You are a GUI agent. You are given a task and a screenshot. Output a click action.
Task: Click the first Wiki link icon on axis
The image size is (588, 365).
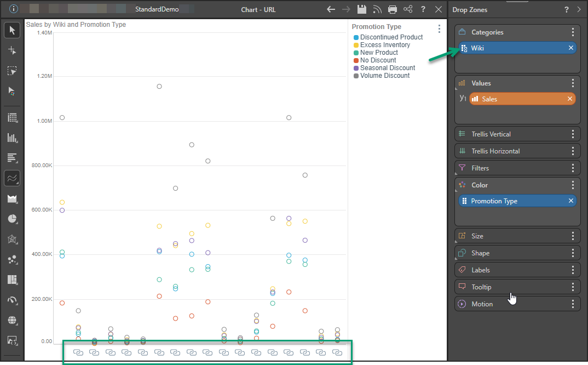78,352
